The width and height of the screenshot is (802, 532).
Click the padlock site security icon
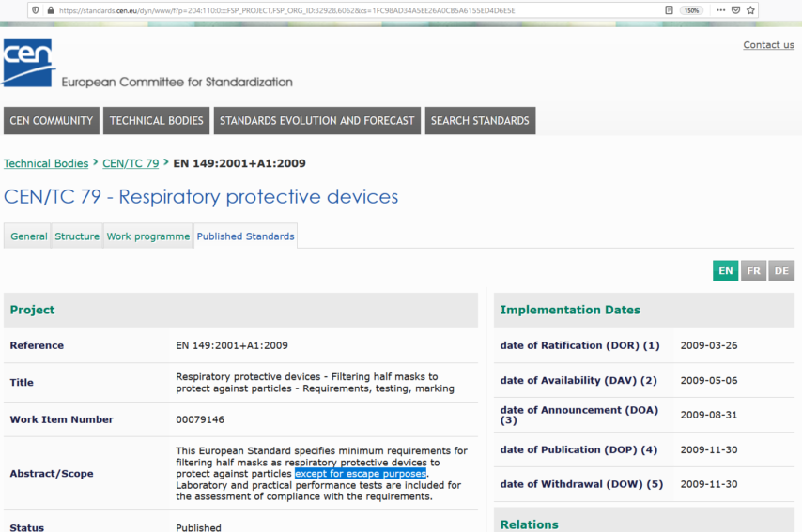click(x=50, y=10)
